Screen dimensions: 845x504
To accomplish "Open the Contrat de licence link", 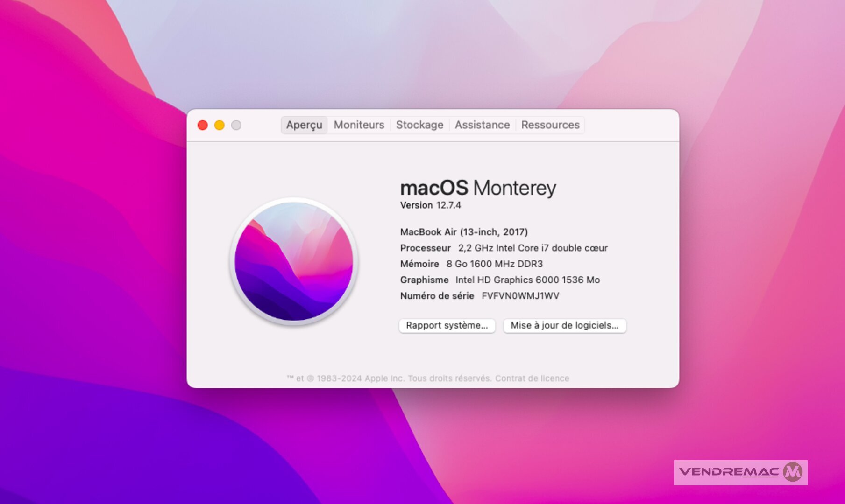I will click(x=532, y=378).
